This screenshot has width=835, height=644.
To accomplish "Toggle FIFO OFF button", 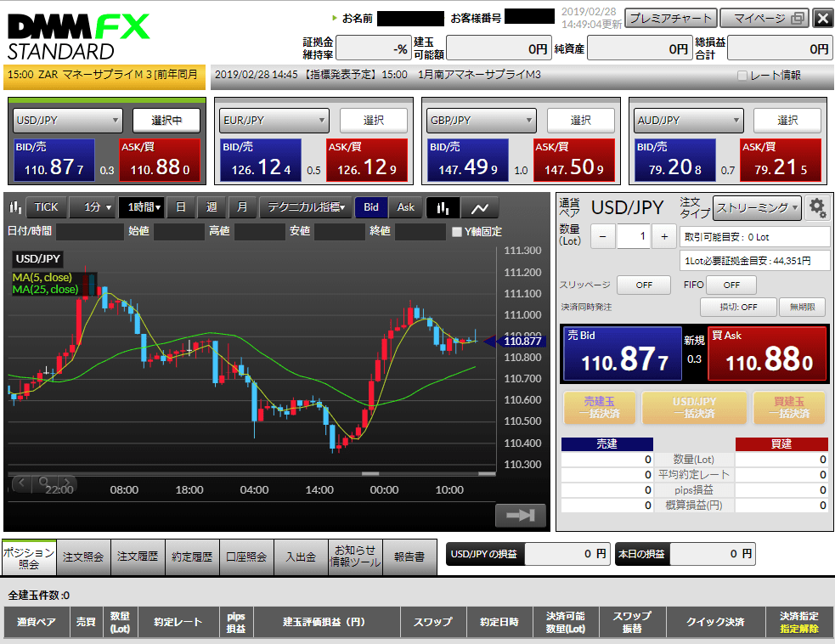I will coord(731,285).
